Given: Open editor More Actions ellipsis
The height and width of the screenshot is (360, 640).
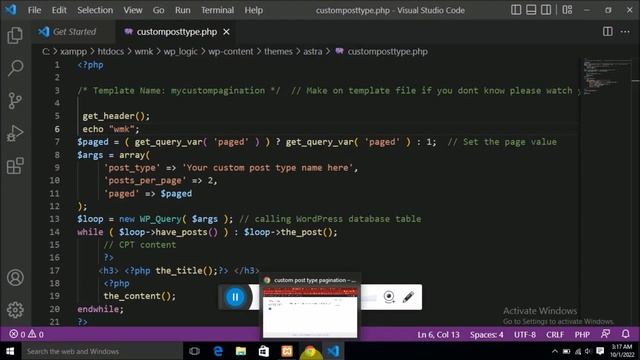Looking at the screenshot, I should coord(625,31).
